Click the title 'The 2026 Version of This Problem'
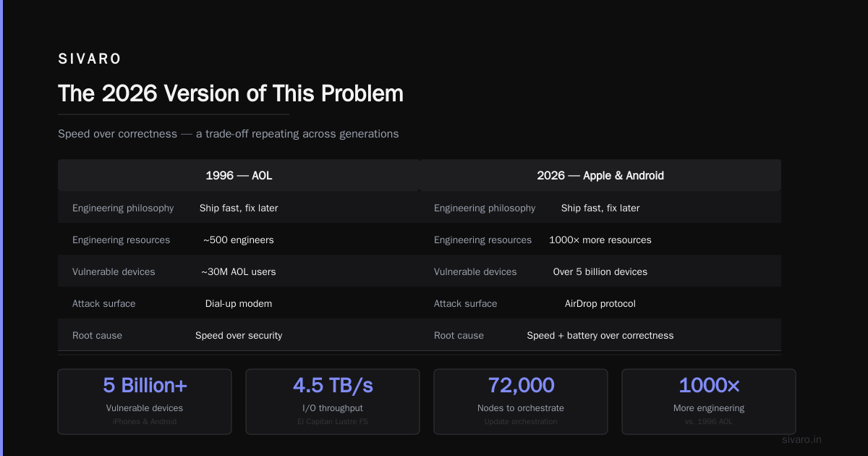Screen dimensions: 868x456 click(231, 94)
